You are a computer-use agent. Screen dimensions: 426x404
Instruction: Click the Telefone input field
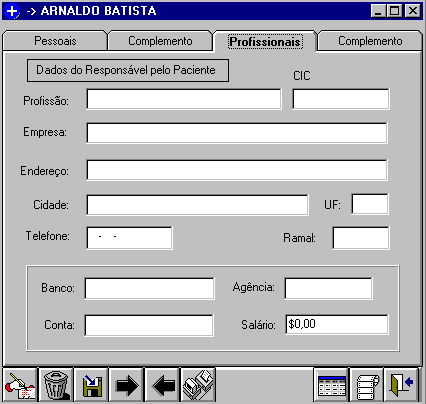point(129,238)
